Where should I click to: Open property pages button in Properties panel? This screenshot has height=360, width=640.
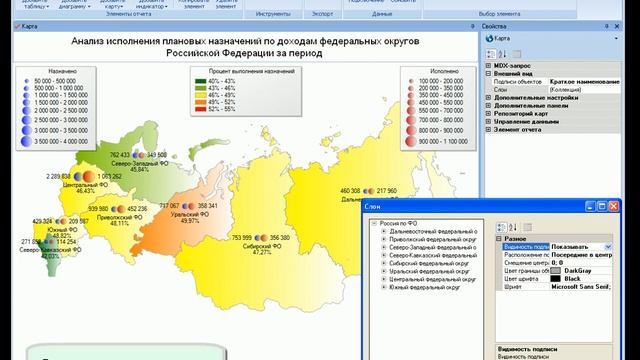click(517, 54)
